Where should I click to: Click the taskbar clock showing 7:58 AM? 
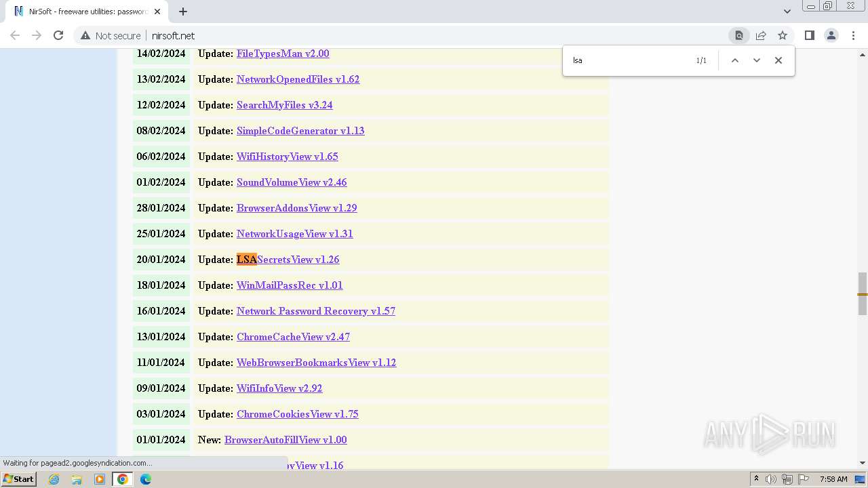[833, 479]
